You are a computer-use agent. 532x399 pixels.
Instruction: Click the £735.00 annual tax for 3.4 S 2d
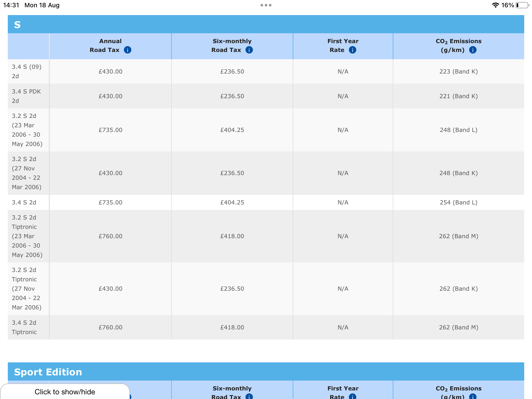110,202
